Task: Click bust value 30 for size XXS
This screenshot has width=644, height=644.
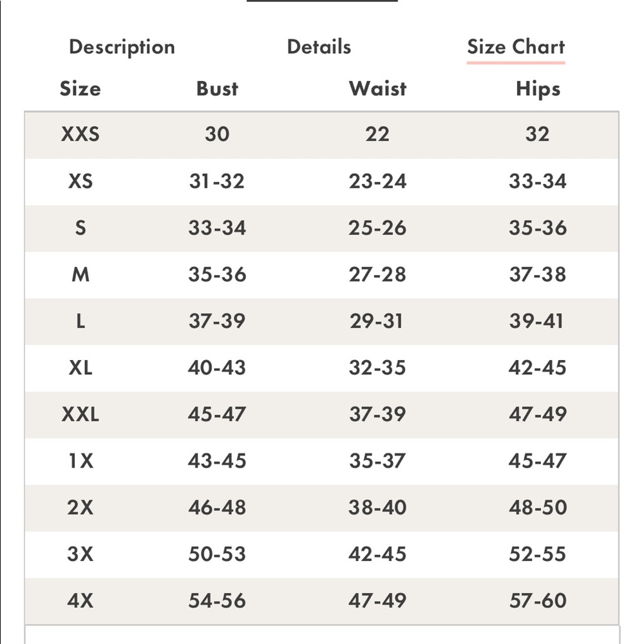Action: pyautogui.click(x=217, y=135)
